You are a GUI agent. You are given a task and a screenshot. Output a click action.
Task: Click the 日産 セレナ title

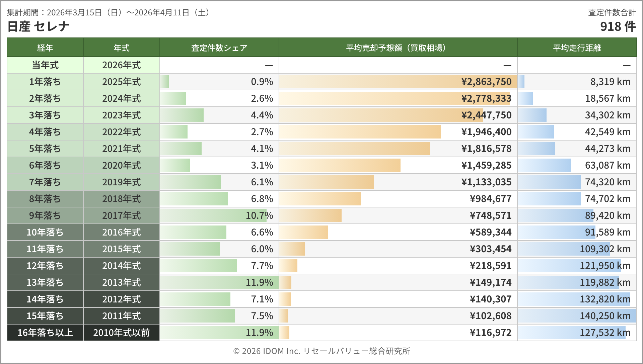click(38, 26)
